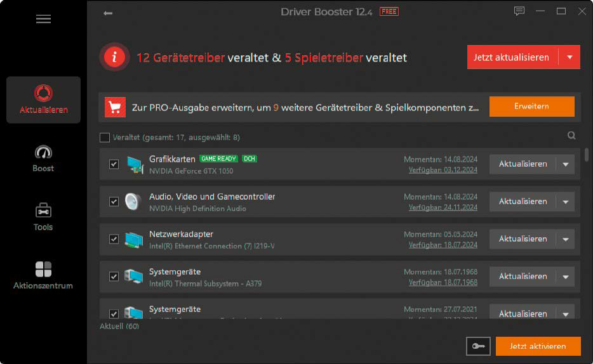Open Verfügbar 18.07.1968 link
Screen dimensions: 593x364
tap(443, 282)
